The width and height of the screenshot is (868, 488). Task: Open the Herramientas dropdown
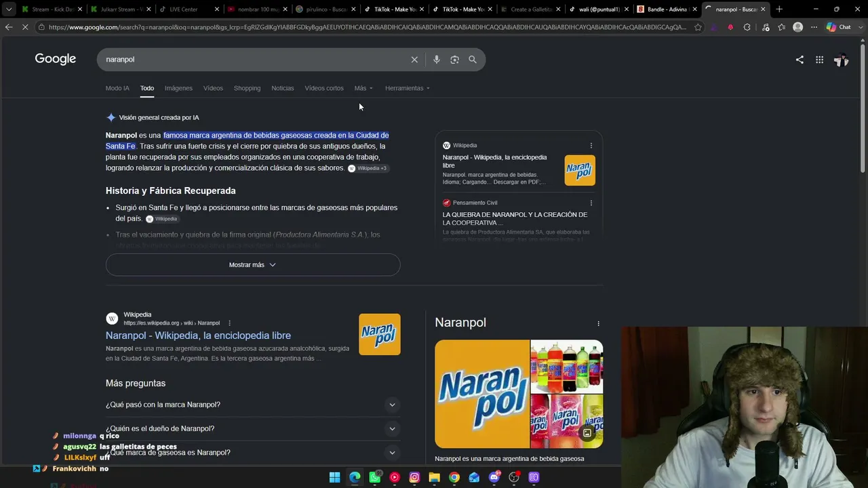point(408,88)
